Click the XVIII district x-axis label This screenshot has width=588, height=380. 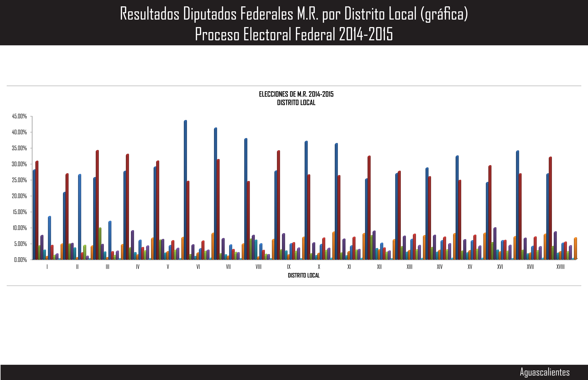[x=560, y=267]
